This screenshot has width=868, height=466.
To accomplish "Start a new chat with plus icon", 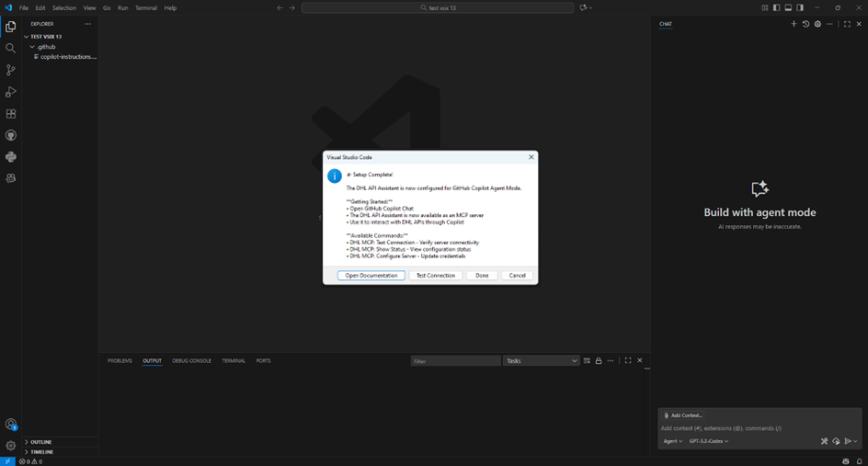I will tap(794, 24).
